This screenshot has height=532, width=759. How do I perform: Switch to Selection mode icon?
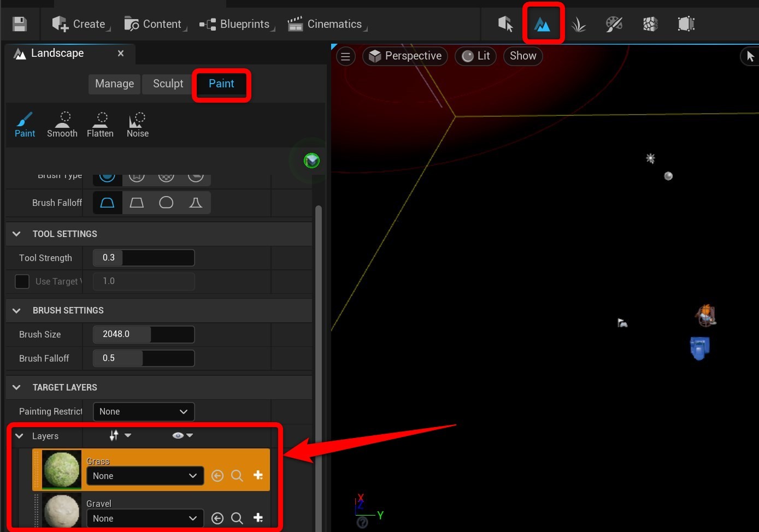click(x=505, y=24)
